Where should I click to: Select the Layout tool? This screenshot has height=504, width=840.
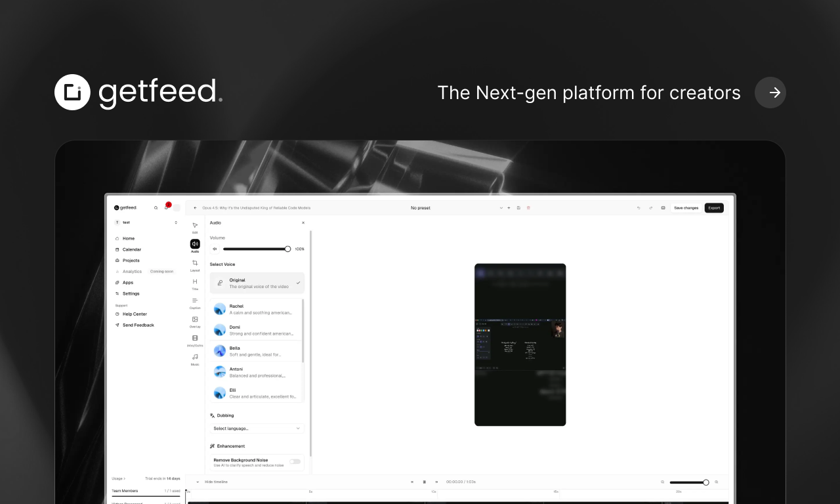click(195, 262)
